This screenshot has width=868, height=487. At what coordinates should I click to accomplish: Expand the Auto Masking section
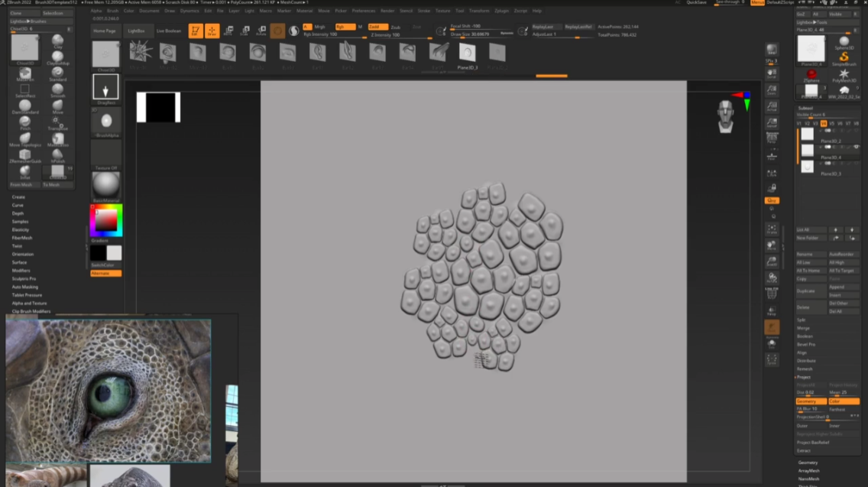25,287
